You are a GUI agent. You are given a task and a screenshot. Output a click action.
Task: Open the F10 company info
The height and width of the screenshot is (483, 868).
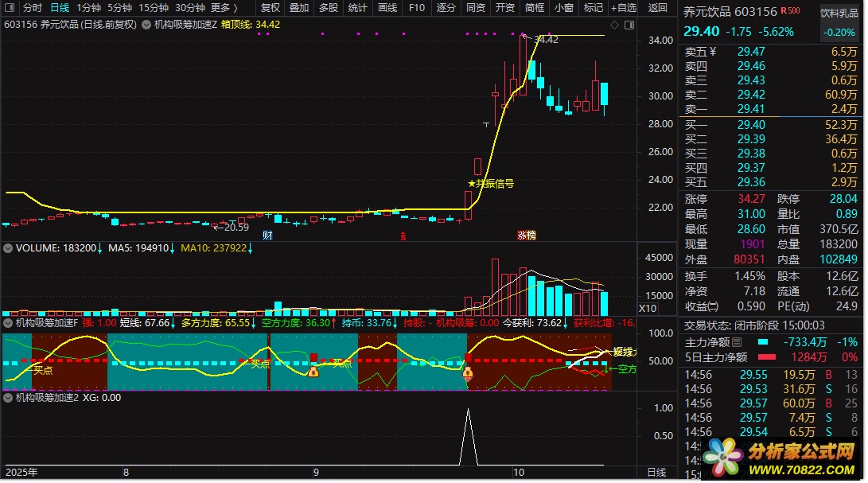(416, 8)
